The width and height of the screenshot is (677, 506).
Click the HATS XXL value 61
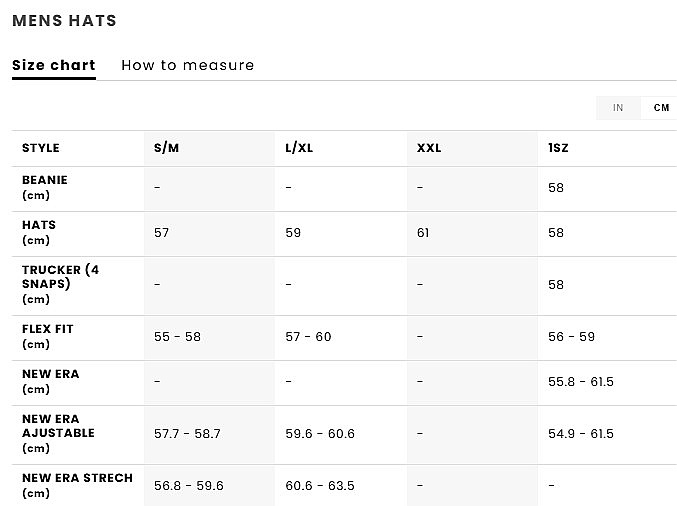pyautogui.click(x=423, y=233)
